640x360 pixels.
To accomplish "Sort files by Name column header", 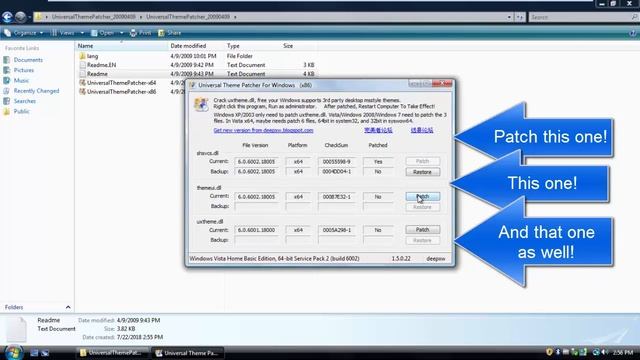I will [x=122, y=46].
